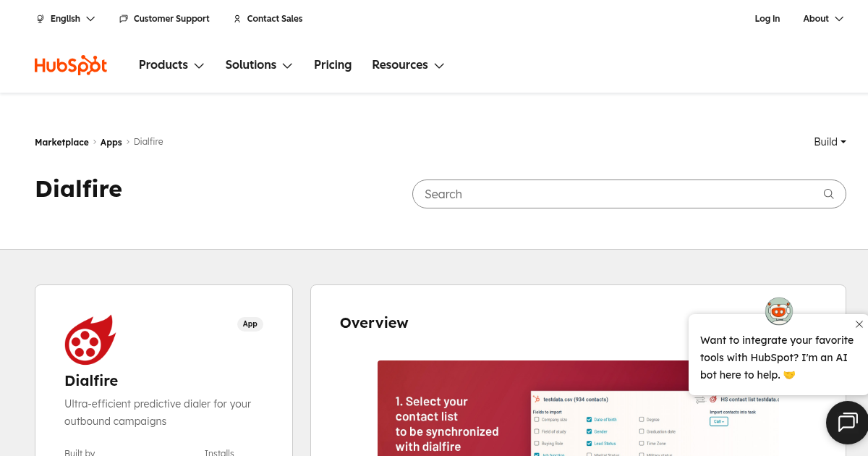Viewport: 868px width, 456px height.
Task: Open the chat widget bubble
Action: (x=847, y=422)
